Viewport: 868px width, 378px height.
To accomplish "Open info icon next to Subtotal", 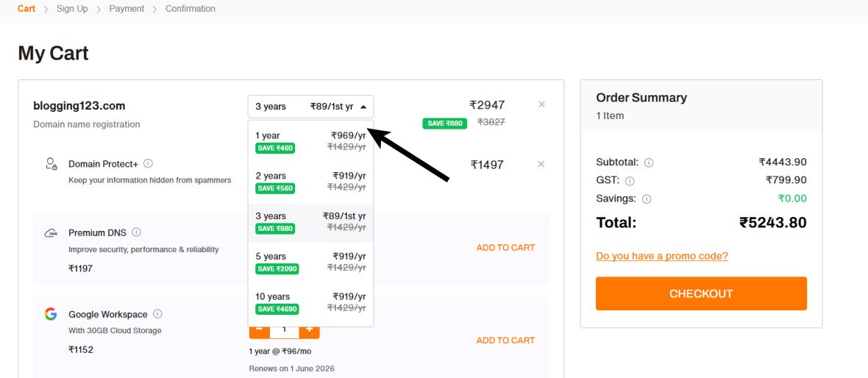I will click(x=649, y=163).
